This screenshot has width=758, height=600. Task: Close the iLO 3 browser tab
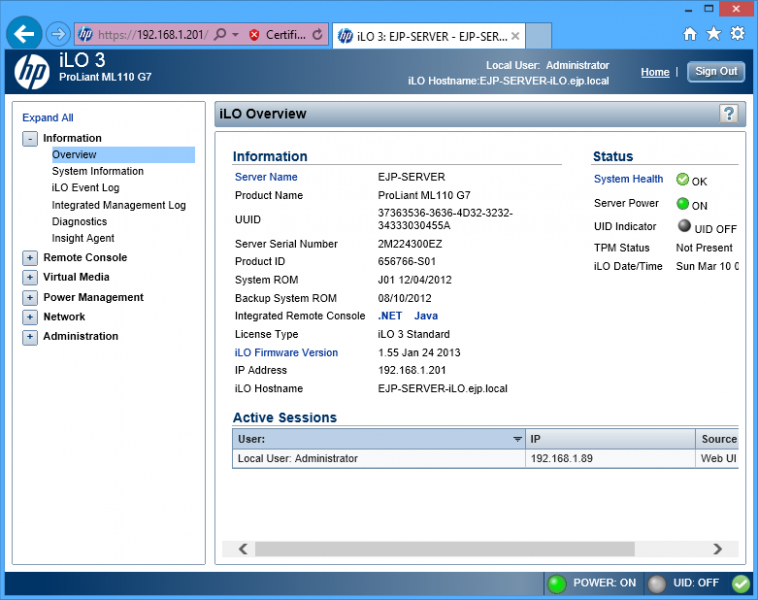[515, 36]
